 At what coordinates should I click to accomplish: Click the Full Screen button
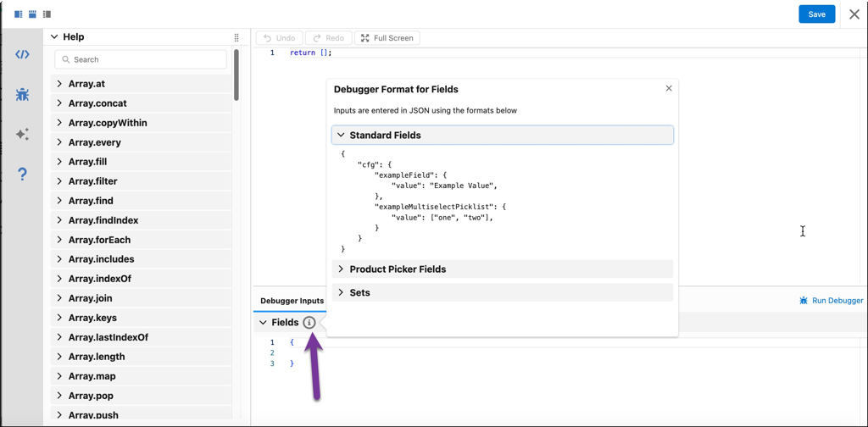[x=387, y=38]
